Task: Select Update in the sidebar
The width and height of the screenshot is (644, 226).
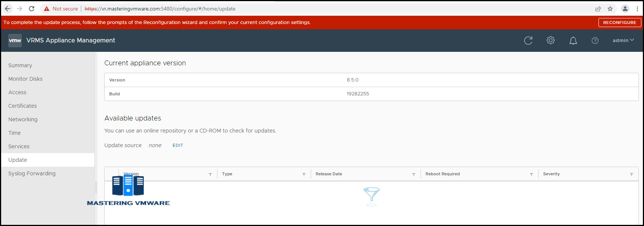Action: 47,160
